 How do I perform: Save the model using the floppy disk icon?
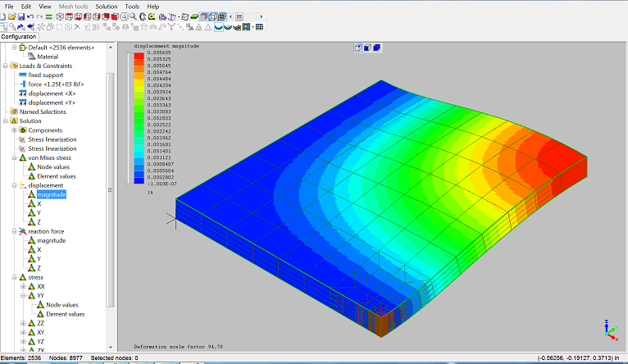pyautogui.click(x=21, y=17)
